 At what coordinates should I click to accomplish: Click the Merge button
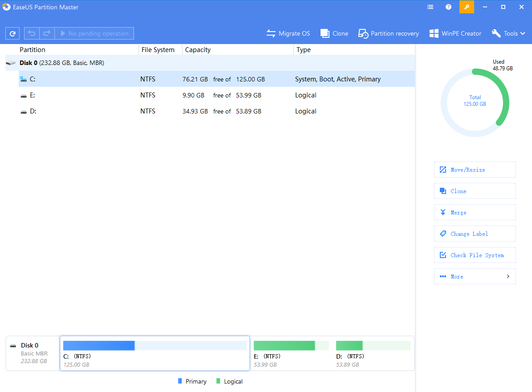click(475, 212)
